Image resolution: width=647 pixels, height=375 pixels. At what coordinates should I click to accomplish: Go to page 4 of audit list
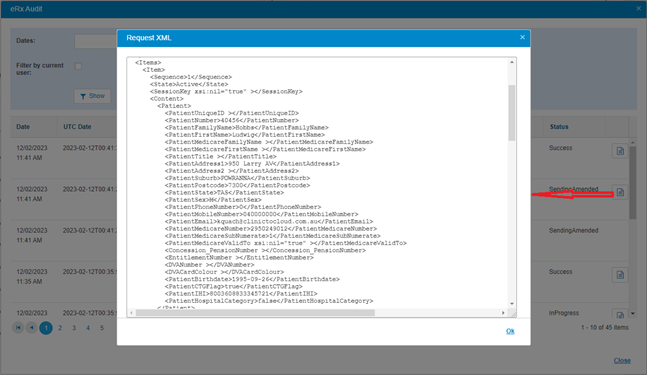(88, 328)
